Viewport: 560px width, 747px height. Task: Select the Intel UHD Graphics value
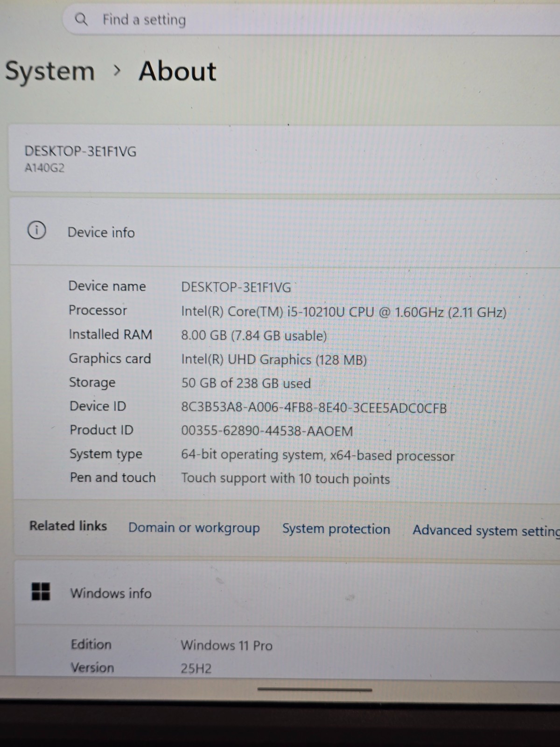click(x=274, y=360)
